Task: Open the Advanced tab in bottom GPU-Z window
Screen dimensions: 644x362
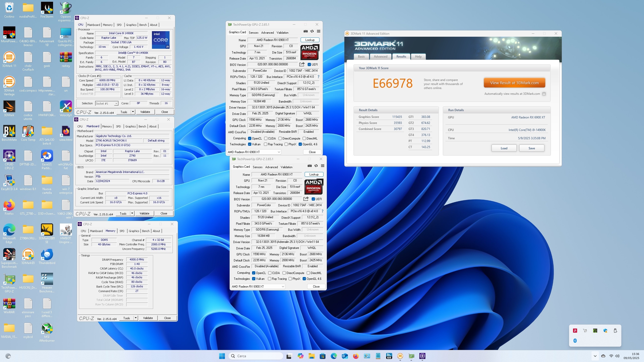Action: pyautogui.click(x=271, y=167)
